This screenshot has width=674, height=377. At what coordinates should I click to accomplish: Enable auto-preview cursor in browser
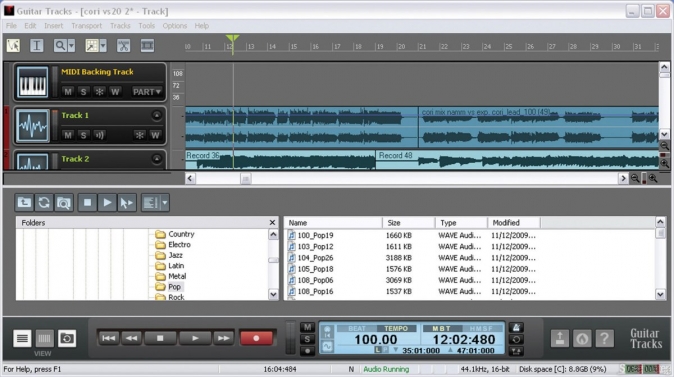(127, 202)
